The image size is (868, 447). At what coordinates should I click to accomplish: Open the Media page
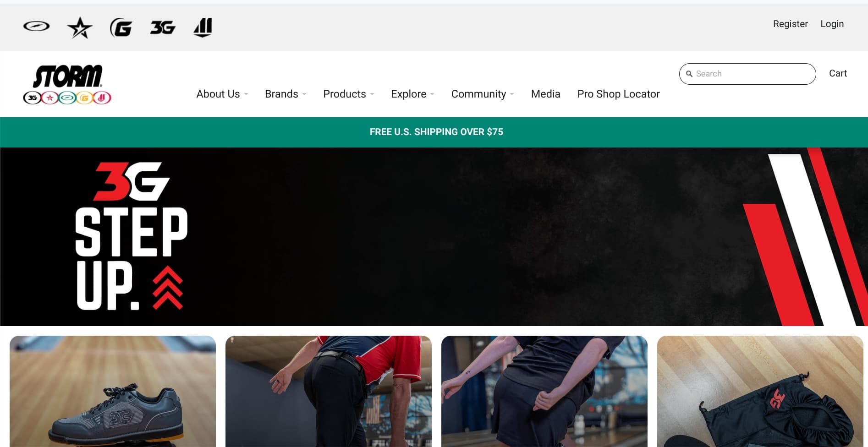pyautogui.click(x=545, y=94)
